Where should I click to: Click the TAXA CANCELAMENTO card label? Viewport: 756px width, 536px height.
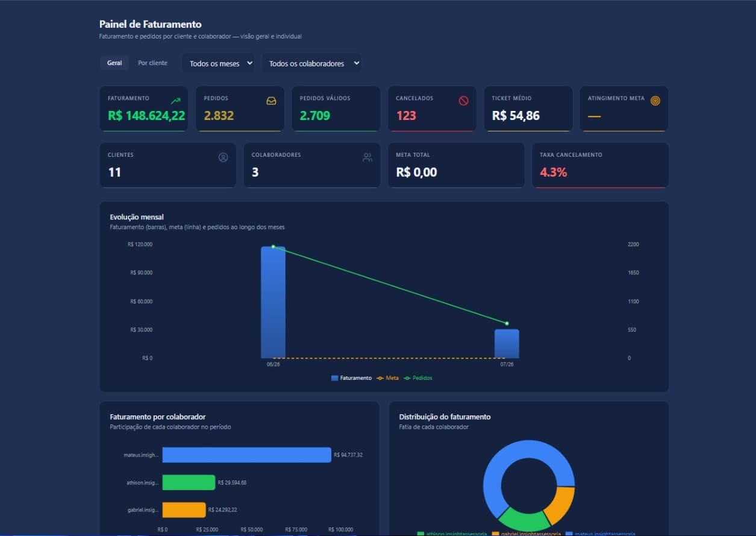point(570,155)
